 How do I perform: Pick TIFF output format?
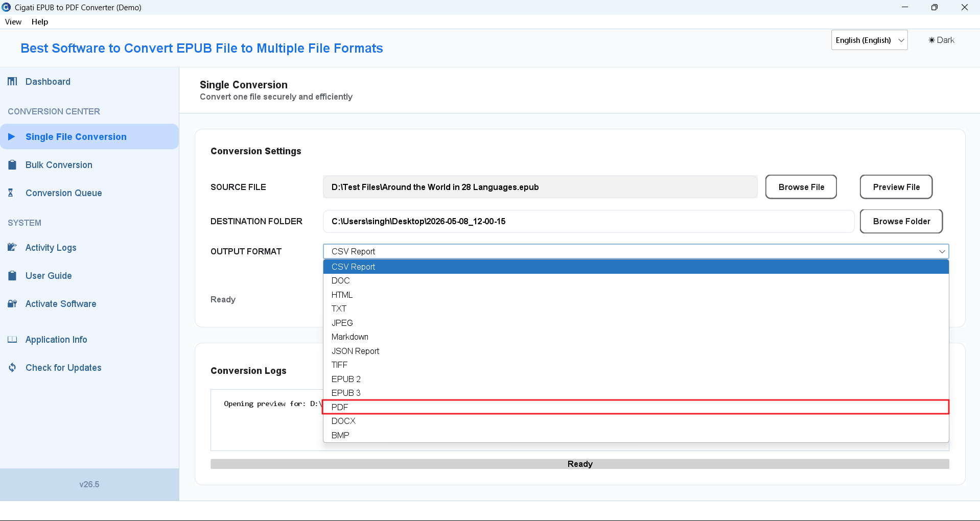[636, 365]
